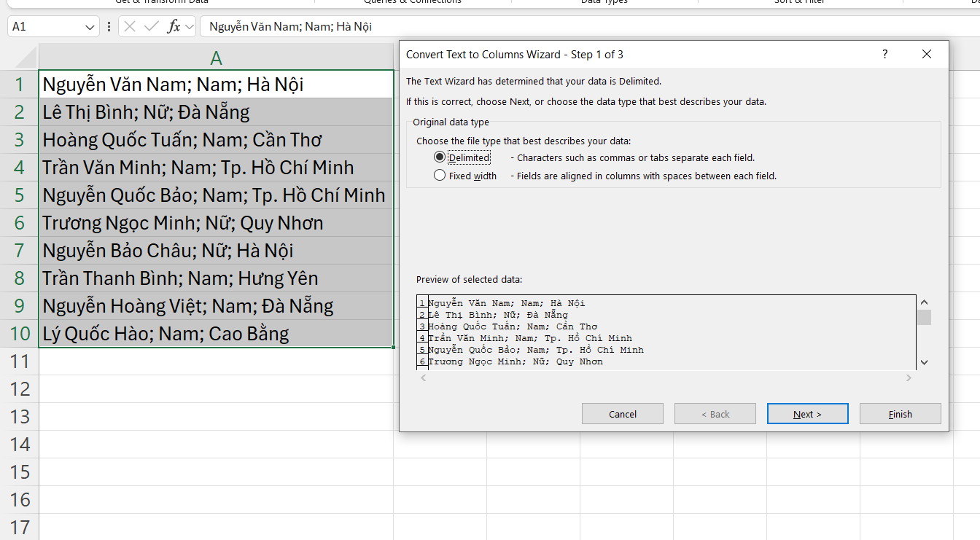
Task: Open the dialog Help with the question mark icon
Action: [884, 54]
